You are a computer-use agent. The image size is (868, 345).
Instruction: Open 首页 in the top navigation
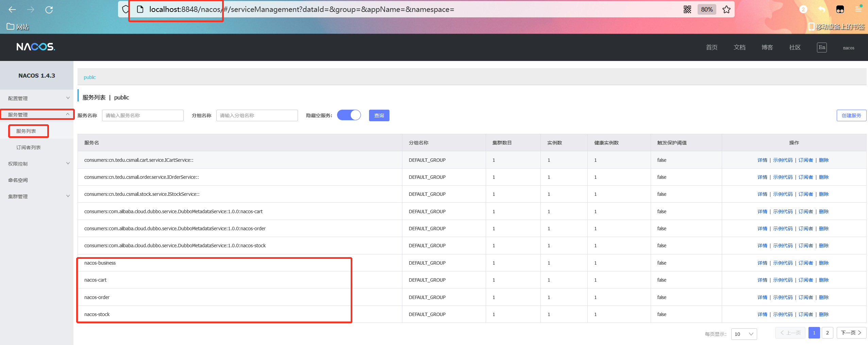tap(712, 47)
